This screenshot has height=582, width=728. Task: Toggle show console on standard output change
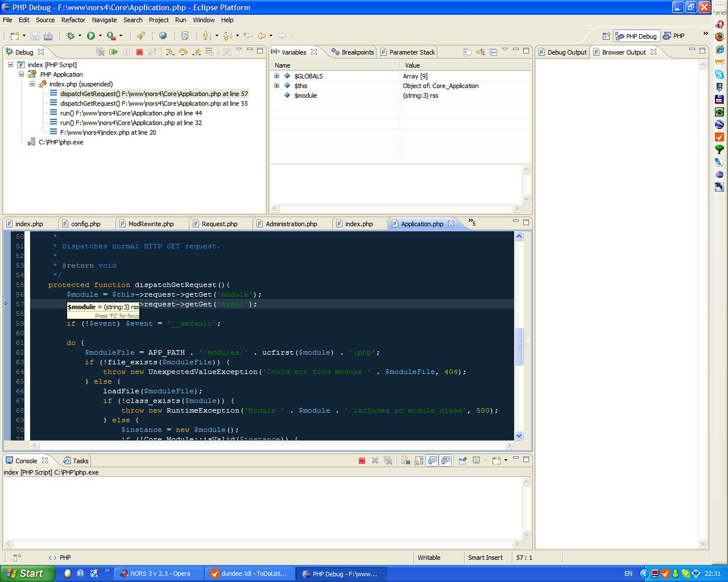point(432,460)
